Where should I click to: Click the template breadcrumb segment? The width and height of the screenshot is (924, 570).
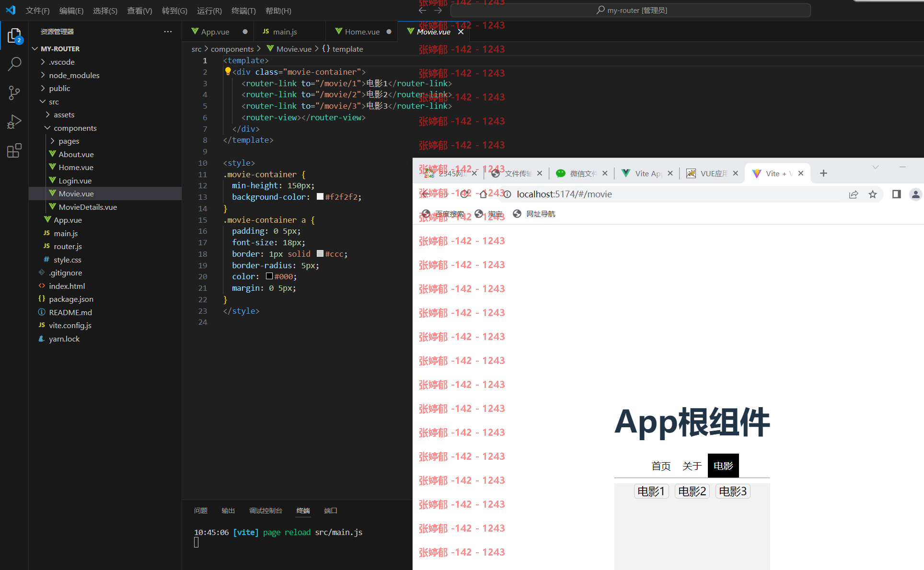point(343,49)
